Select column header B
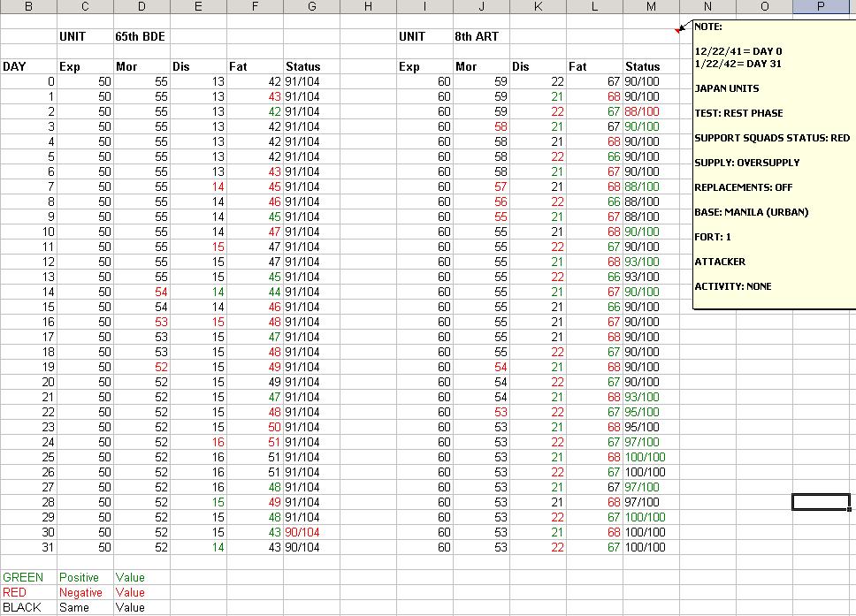856x616 pixels. click(x=28, y=6)
